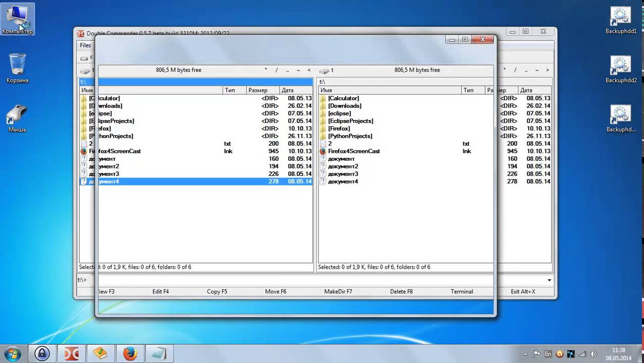Show hidden tray icons arrow

[526, 354]
